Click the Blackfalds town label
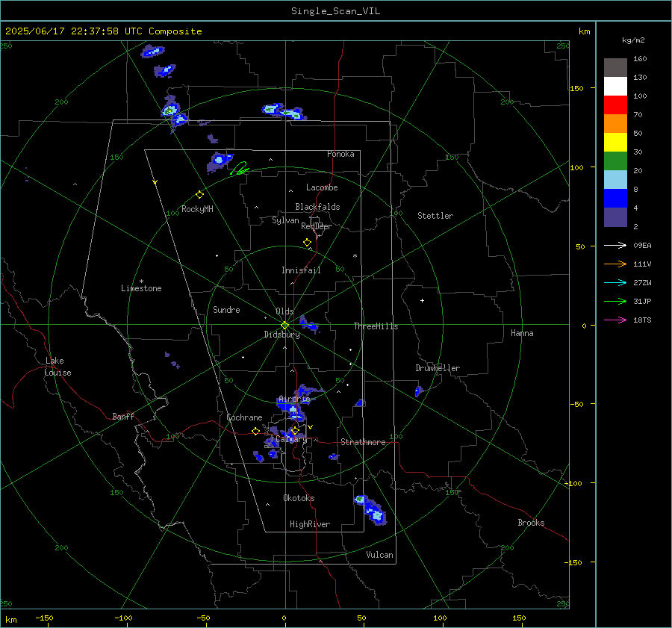672x628 pixels. 317,207
